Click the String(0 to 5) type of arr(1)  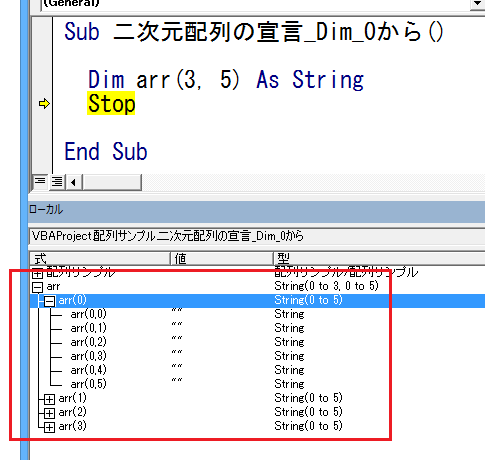308,398
